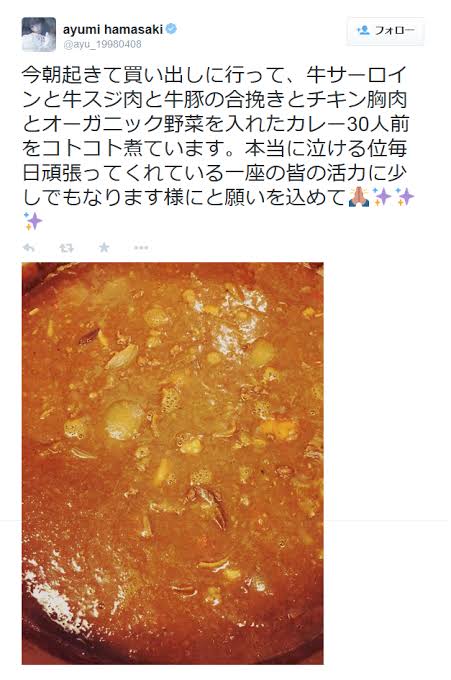Click the first sparkles emoji after praying hands

pos(382,197)
